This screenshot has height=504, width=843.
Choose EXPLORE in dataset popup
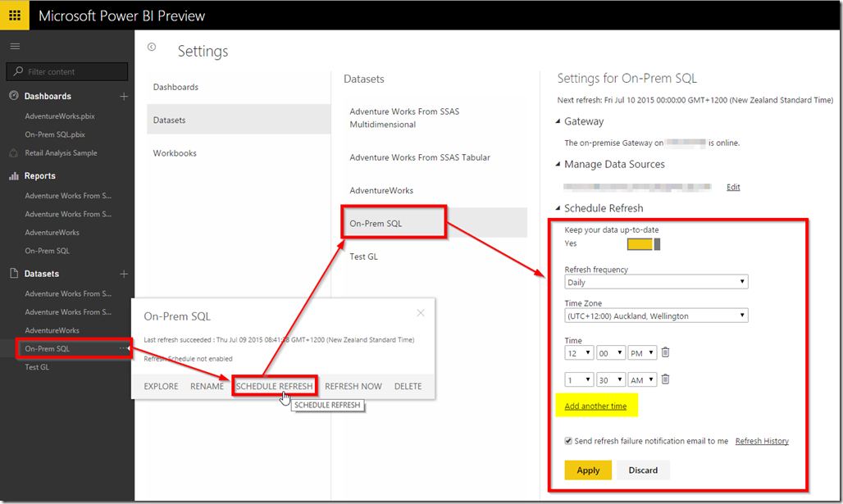[161, 386]
